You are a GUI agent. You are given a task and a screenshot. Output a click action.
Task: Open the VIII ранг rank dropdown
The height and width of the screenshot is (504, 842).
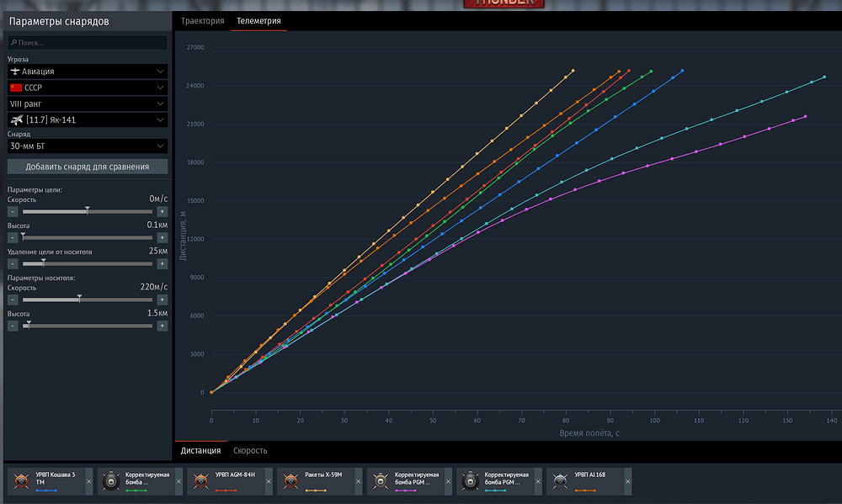coord(88,103)
